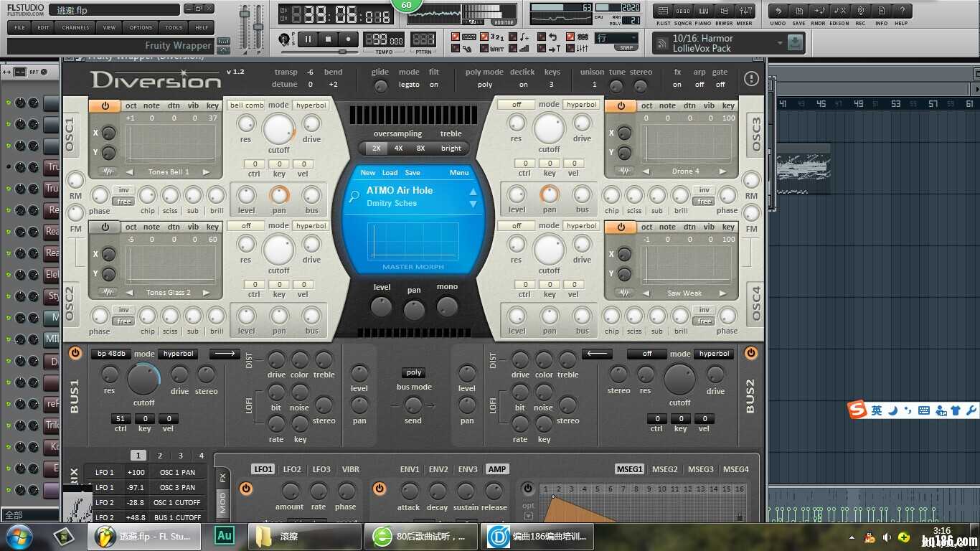Stop playback in FL Studio transport
The height and width of the screenshot is (551, 980).
click(329, 39)
